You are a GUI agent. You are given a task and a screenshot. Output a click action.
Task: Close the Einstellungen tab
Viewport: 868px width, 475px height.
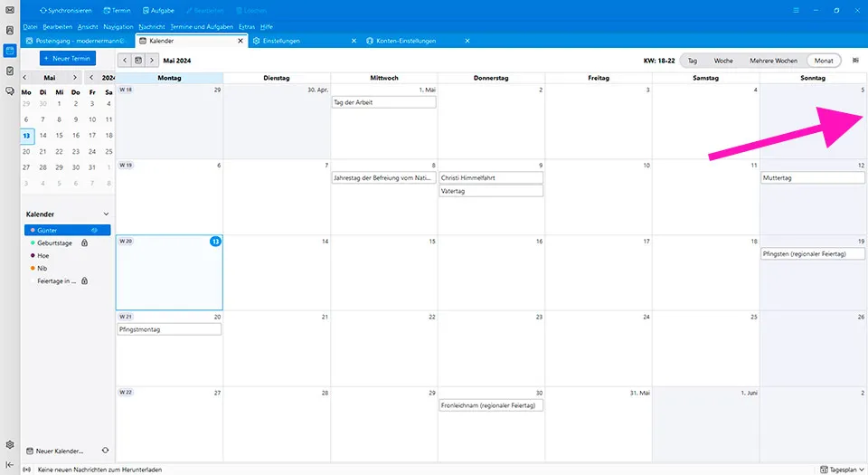tap(354, 41)
